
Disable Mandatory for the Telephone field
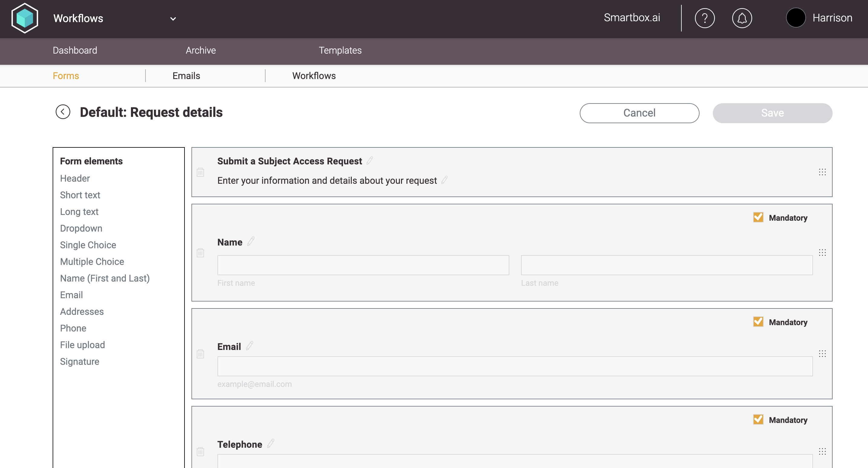pyautogui.click(x=758, y=420)
